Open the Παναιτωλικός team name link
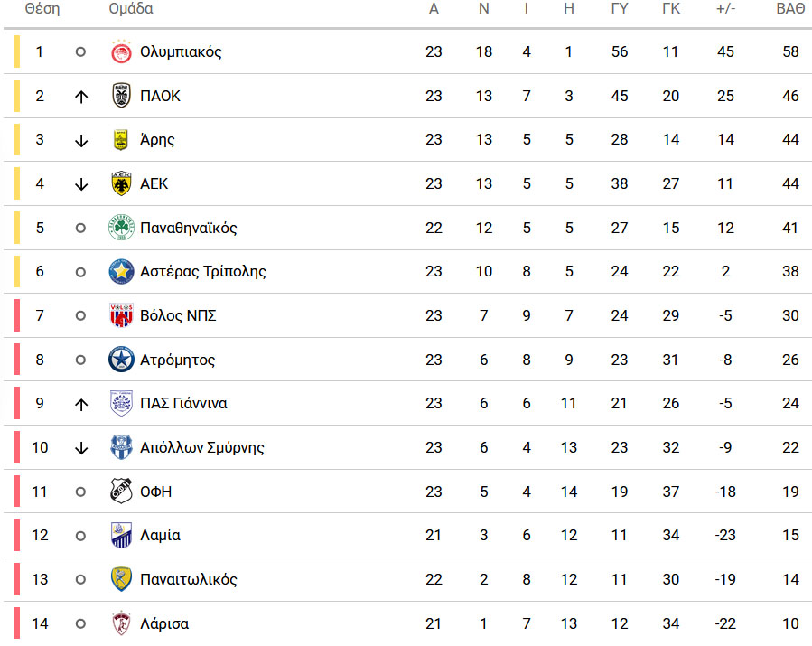812x646 pixels. (189, 579)
